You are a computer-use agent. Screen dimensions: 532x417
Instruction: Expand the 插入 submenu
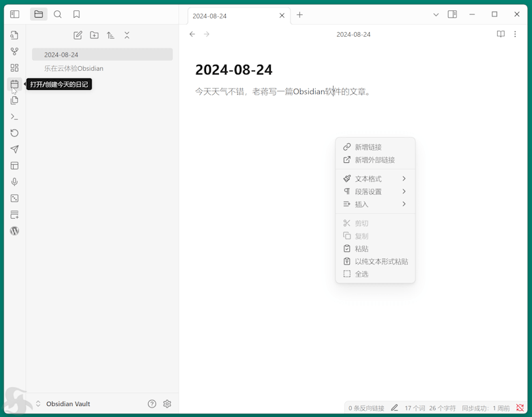pos(375,204)
